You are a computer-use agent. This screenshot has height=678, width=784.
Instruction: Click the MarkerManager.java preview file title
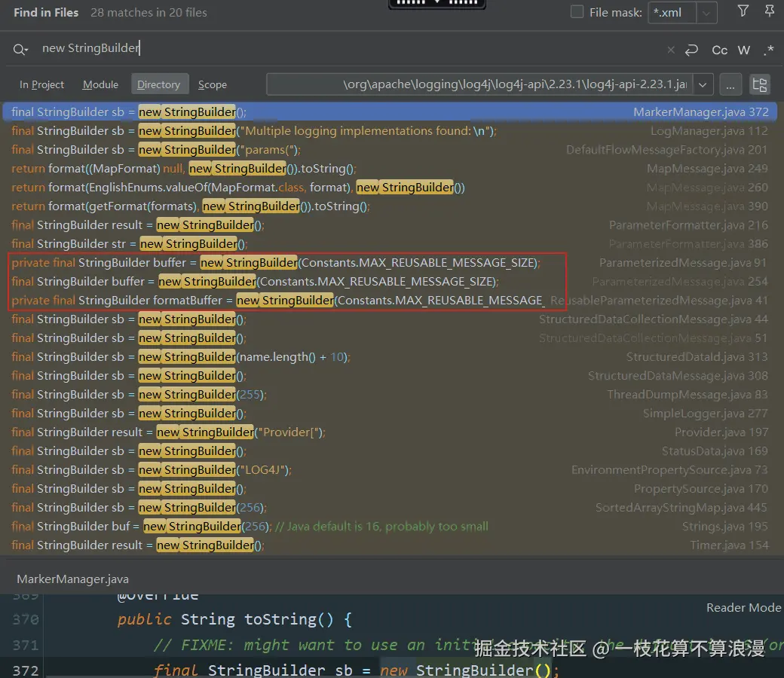73,579
